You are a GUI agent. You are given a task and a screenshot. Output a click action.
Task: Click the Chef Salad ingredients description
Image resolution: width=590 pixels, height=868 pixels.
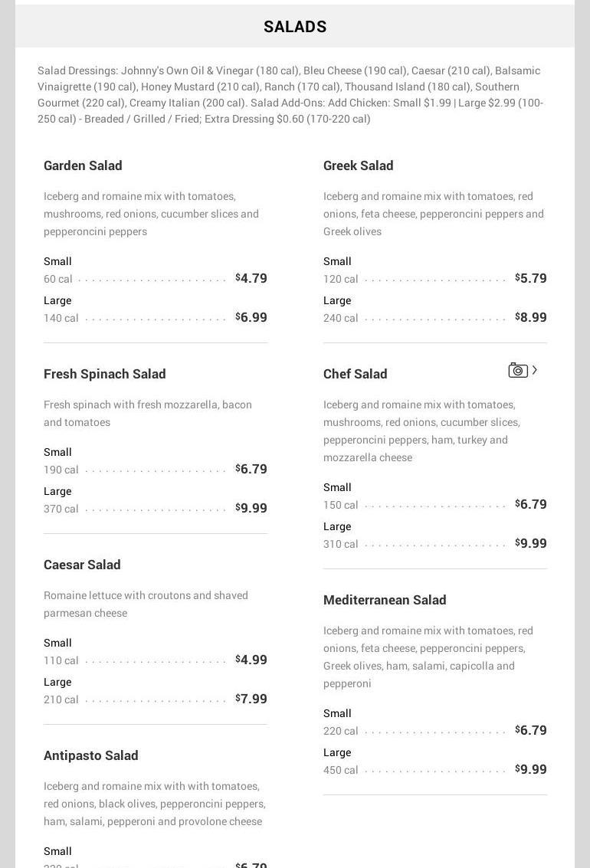point(421,431)
